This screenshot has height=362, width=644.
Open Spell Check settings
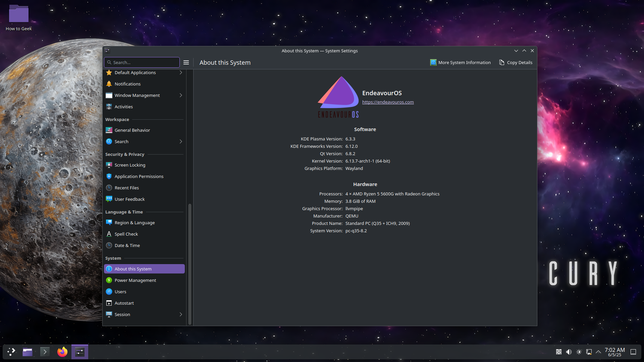coord(144,234)
